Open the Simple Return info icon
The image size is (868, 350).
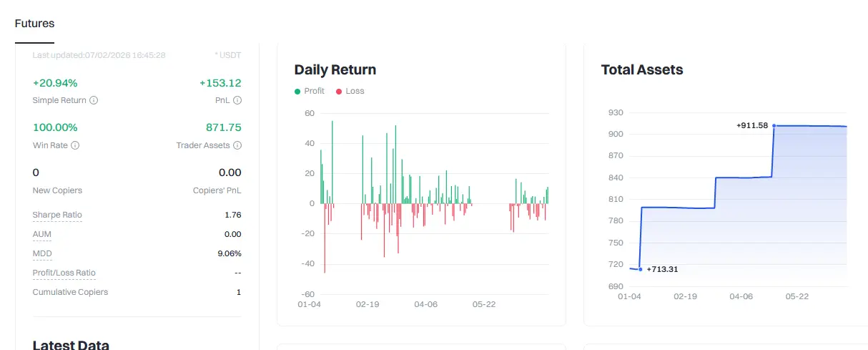(x=94, y=101)
